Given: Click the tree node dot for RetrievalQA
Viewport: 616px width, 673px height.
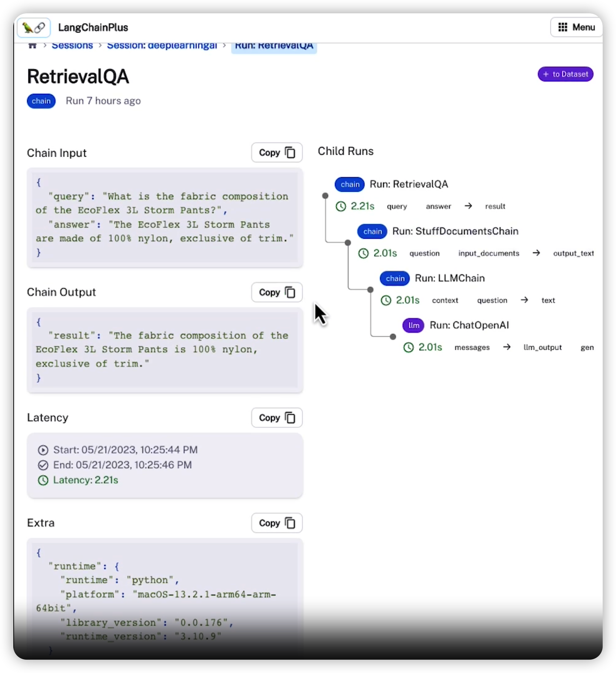Looking at the screenshot, I should click(325, 195).
